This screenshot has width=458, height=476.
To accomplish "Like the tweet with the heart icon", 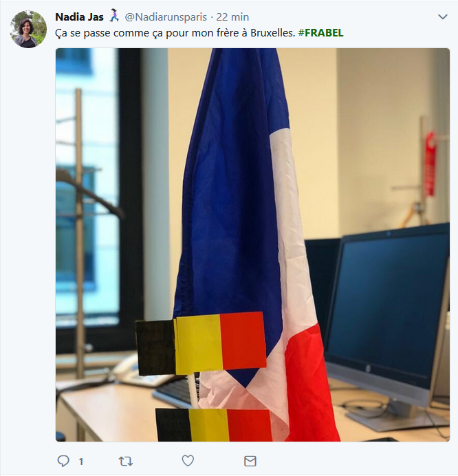I will click(188, 461).
